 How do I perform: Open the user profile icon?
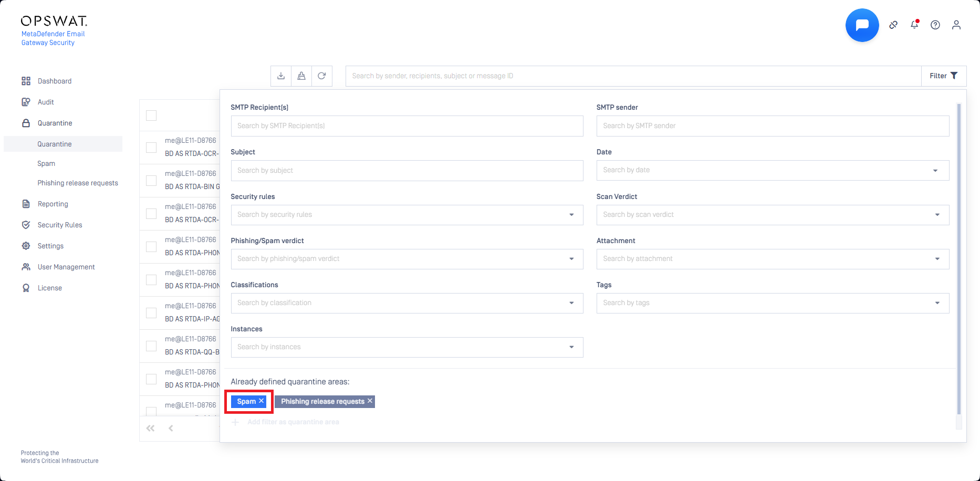pyautogui.click(x=956, y=25)
